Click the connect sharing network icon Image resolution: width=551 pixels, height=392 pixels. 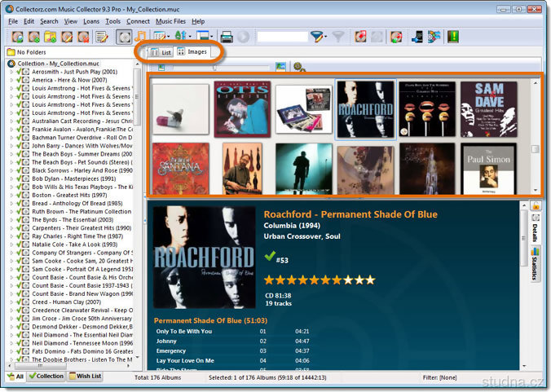click(434, 37)
